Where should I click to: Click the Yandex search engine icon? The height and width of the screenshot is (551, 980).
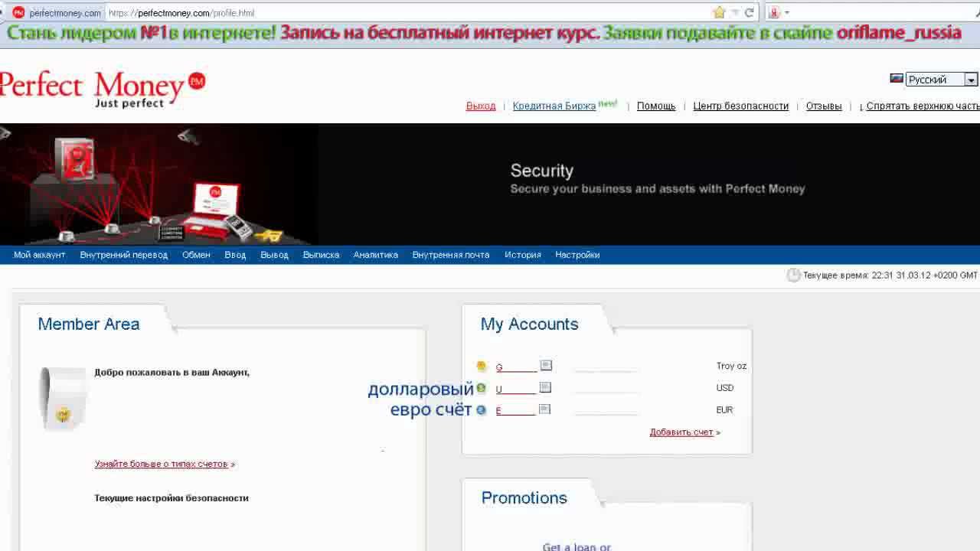[x=774, y=12]
